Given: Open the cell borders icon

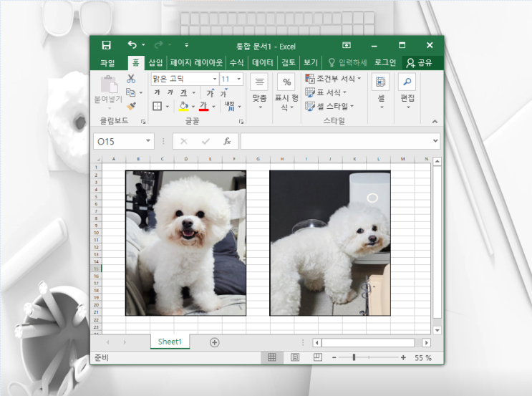Looking at the screenshot, I should [157, 106].
